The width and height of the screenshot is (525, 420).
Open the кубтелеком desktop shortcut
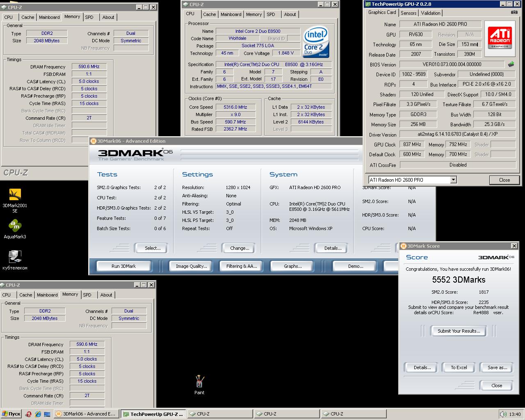[15, 260]
